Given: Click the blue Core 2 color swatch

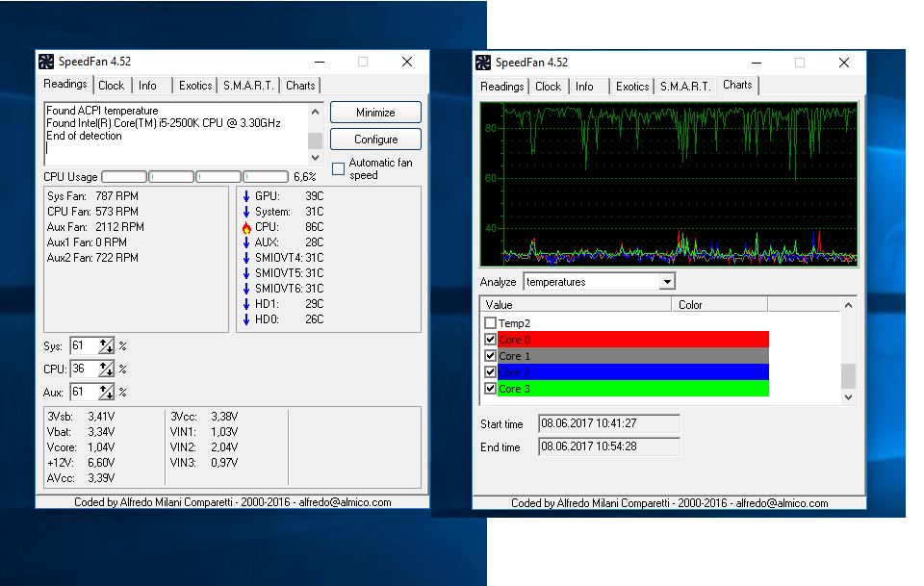Looking at the screenshot, I should tap(633, 372).
